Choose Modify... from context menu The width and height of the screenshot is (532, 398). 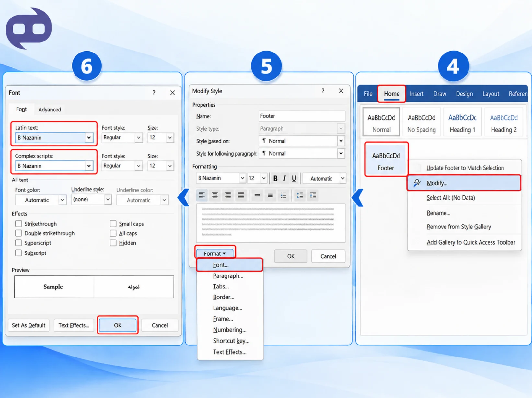click(x=464, y=183)
